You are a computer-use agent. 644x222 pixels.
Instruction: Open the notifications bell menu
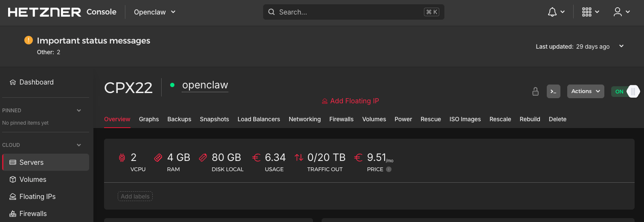556,12
